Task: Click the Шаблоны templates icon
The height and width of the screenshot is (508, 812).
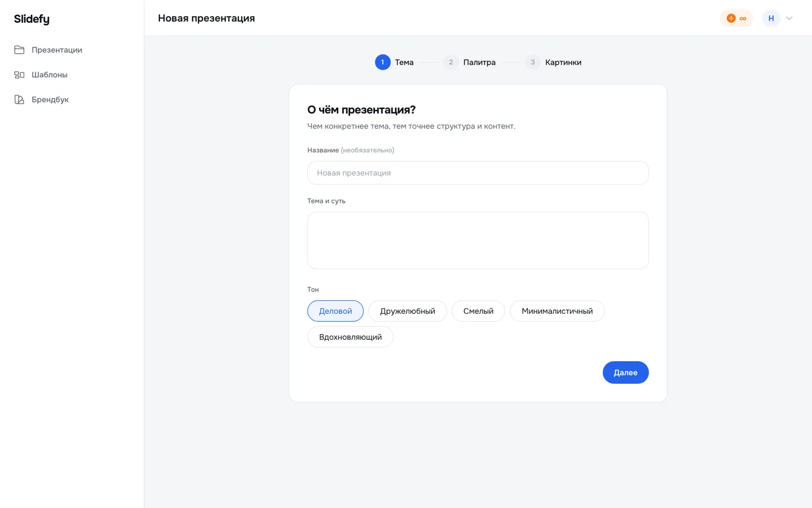Action: pyautogui.click(x=19, y=75)
